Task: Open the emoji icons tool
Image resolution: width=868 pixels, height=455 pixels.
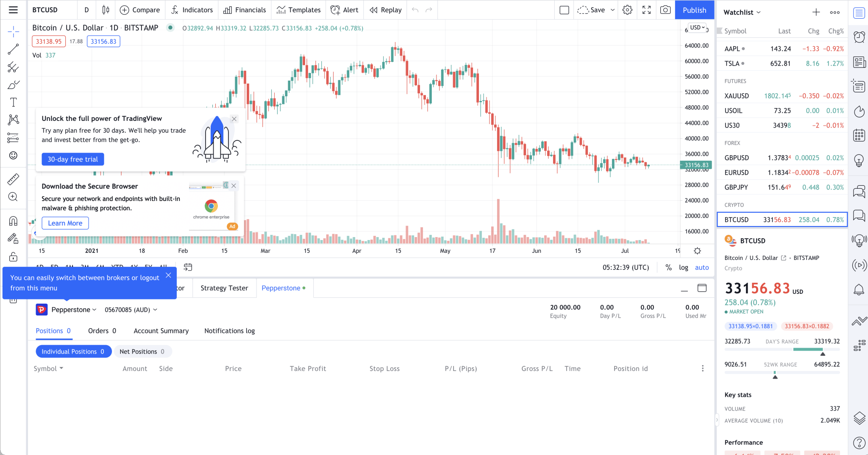Action: pyautogui.click(x=13, y=155)
